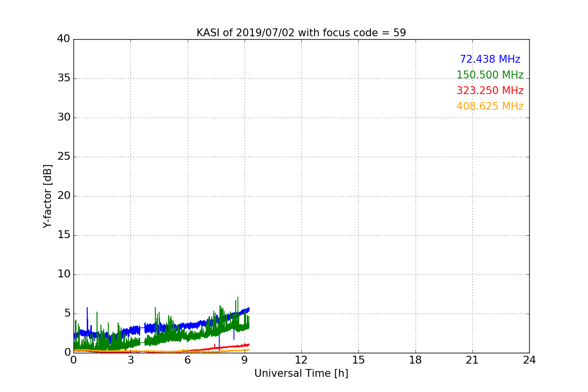The width and height of the screenshot is (588, 392).
Task: Select the red 323.250 MHz legend label
Action: coord(490,91)
